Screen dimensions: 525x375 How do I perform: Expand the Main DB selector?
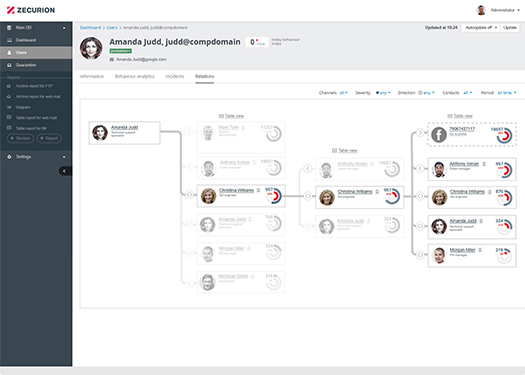tap(36, 27)
